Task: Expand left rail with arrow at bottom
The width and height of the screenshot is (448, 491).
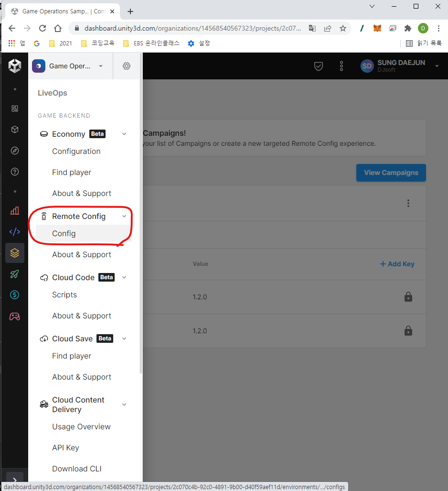Action: click(x=15, y=480)
